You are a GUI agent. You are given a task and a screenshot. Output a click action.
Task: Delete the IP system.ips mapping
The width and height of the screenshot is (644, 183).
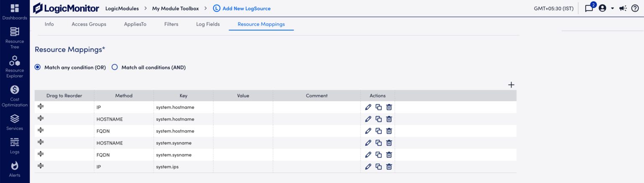pyautogui.click(x=389, y=167)
